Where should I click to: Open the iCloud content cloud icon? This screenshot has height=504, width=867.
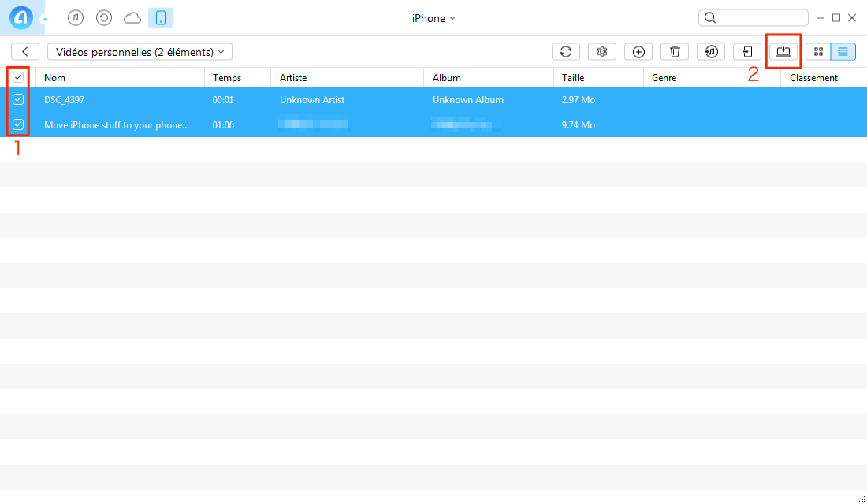[132, 18]
